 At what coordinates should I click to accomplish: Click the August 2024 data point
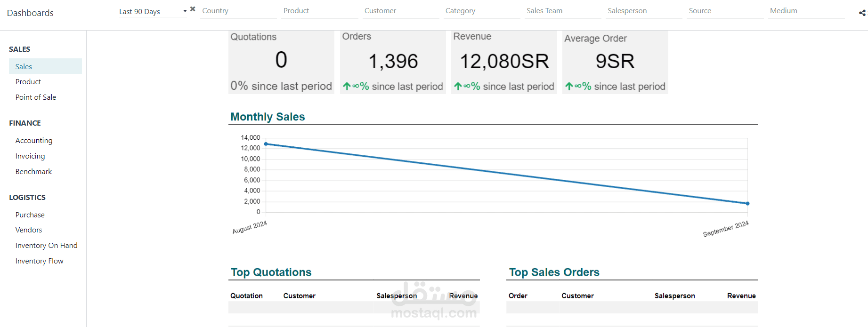point(266,144)
